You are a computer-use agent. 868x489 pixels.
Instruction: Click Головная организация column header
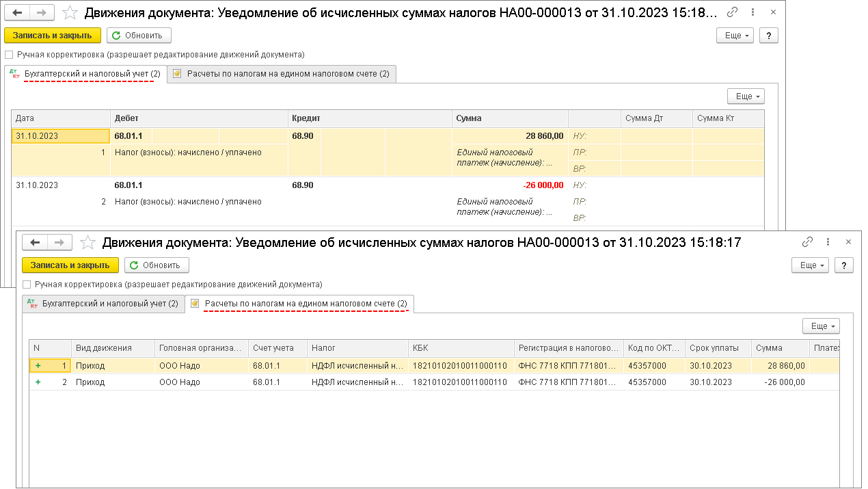pyautogui.click(x=202, y=348)
